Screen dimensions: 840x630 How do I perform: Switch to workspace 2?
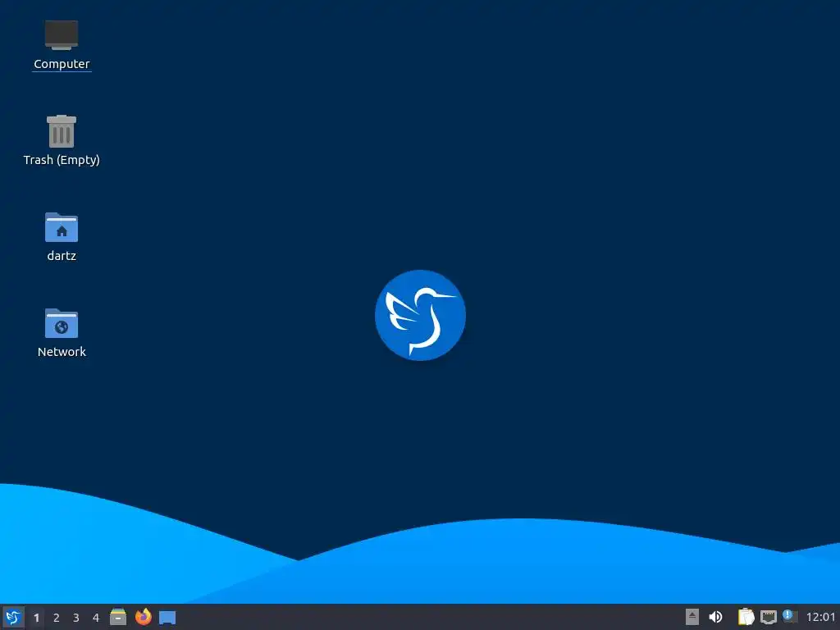point(57,618)
